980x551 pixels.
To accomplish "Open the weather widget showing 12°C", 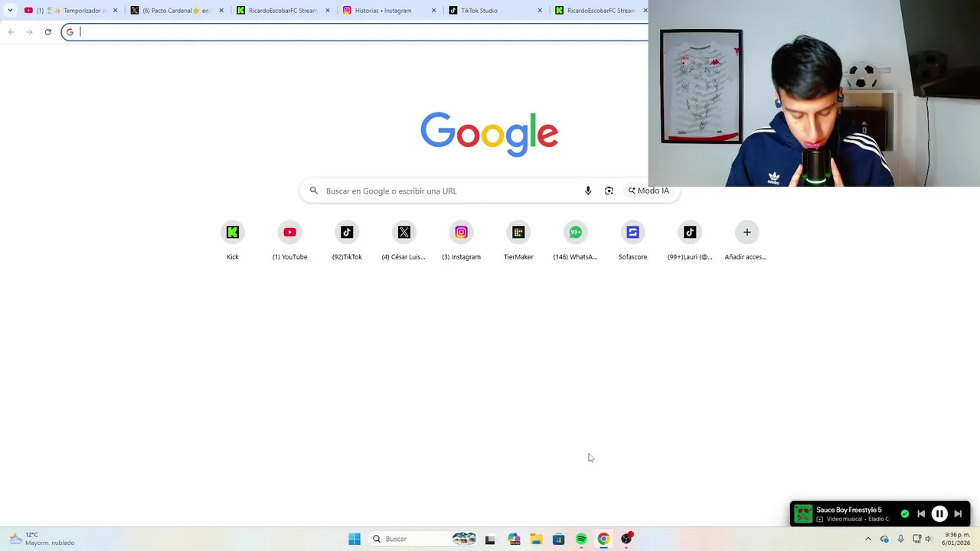I will click(42, 539).
